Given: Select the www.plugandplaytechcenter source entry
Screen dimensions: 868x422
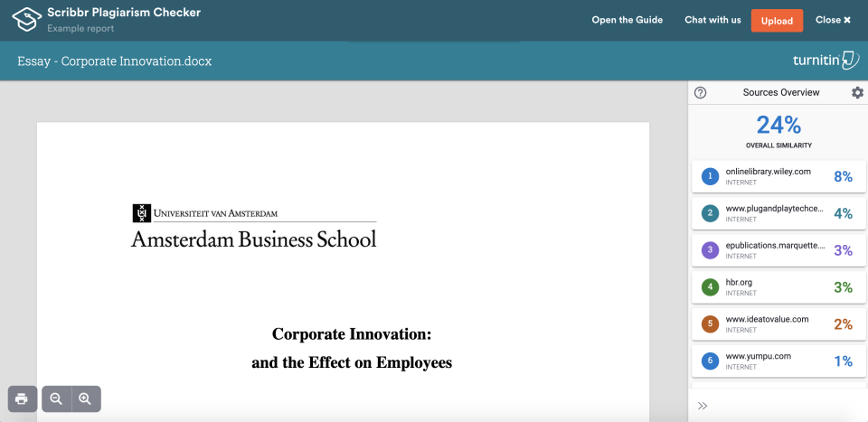Looking at the screenshot, I should tap(775, 209).
